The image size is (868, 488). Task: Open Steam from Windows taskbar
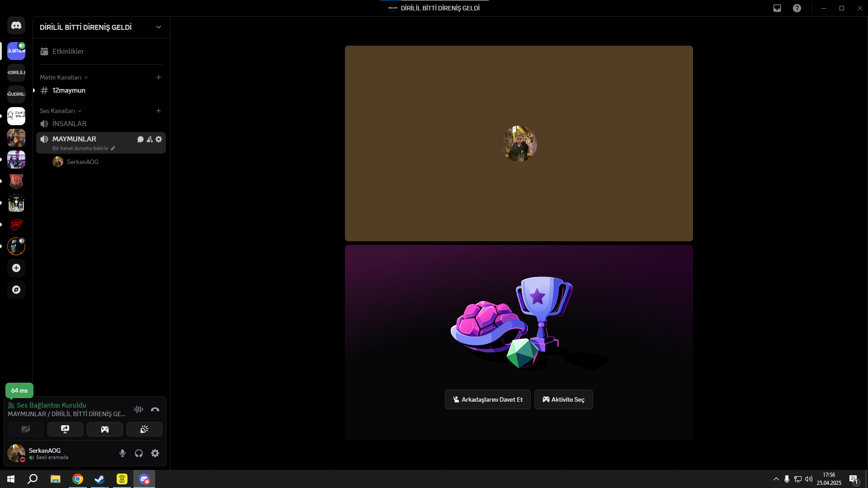99,479
